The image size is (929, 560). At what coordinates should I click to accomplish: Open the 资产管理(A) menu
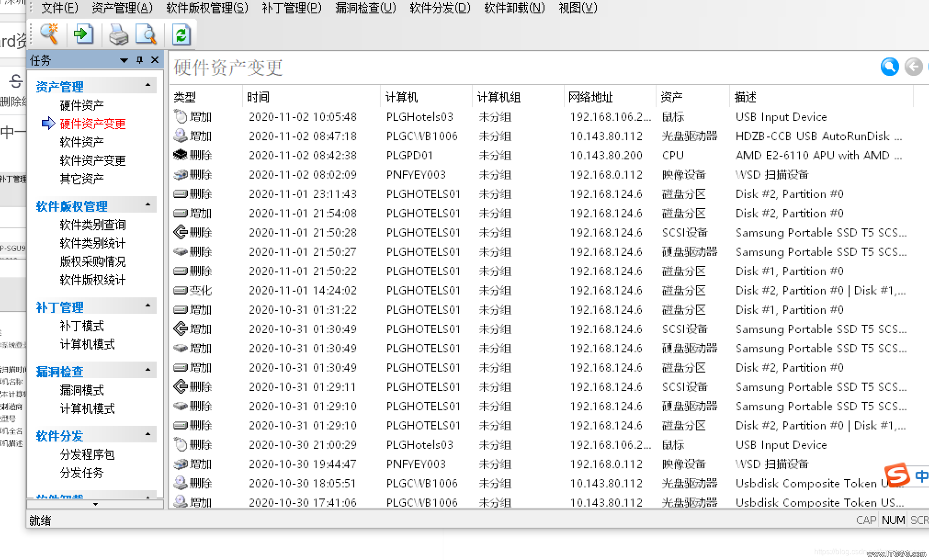click(122, 8)
